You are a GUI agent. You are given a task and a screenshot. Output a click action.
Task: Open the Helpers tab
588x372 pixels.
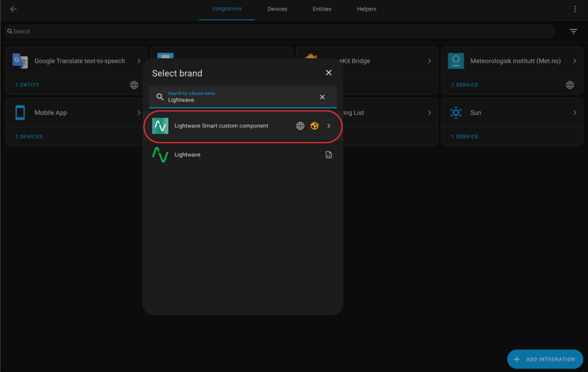pyautogui.click(x=366, y=9)
